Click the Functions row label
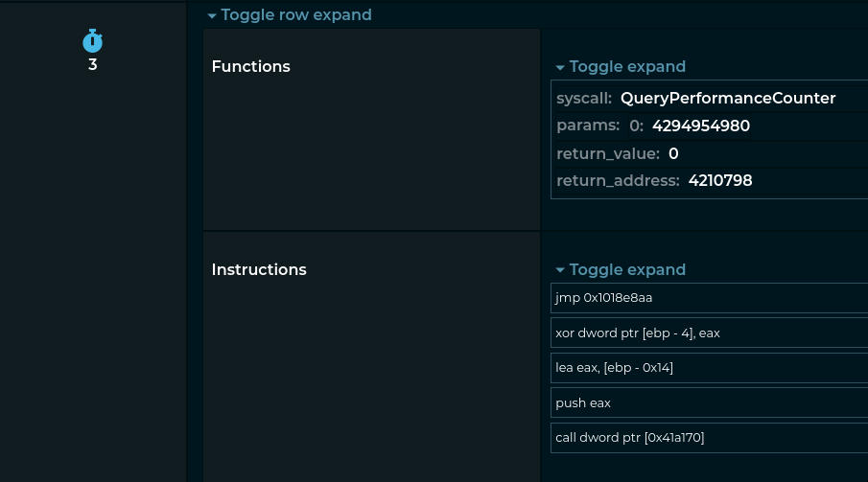The width and height of the screenshot is (868, 482). click(x=250, y=67)
